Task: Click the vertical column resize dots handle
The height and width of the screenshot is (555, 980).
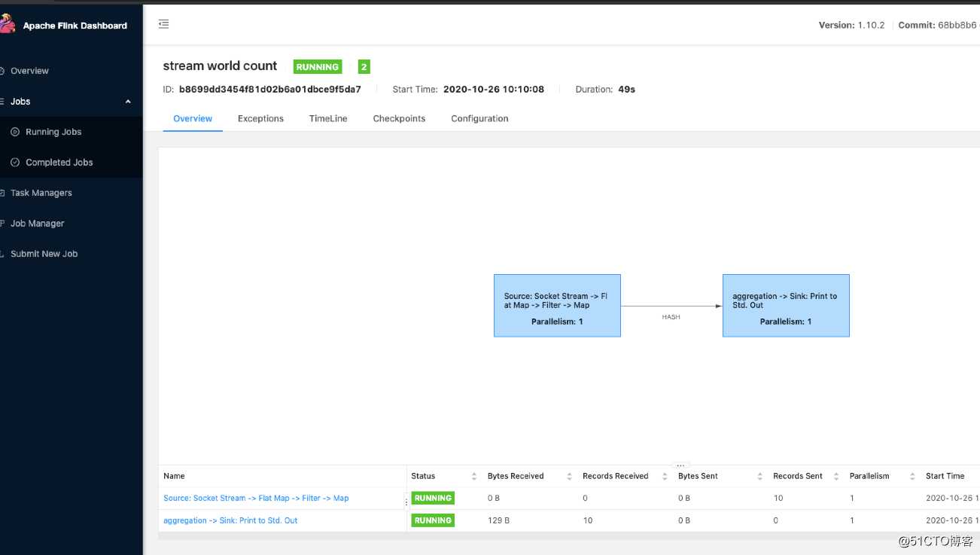Action: tap(406, 502)
